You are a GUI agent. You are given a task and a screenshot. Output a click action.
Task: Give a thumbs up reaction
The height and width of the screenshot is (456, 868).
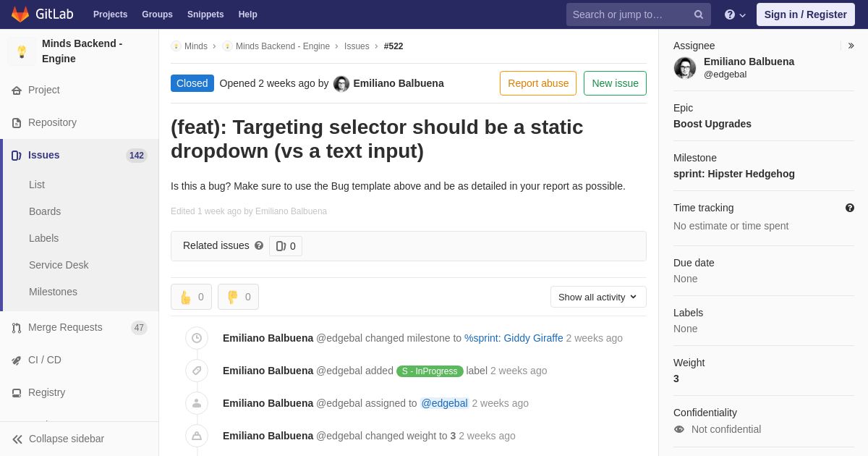coord(191,297)
